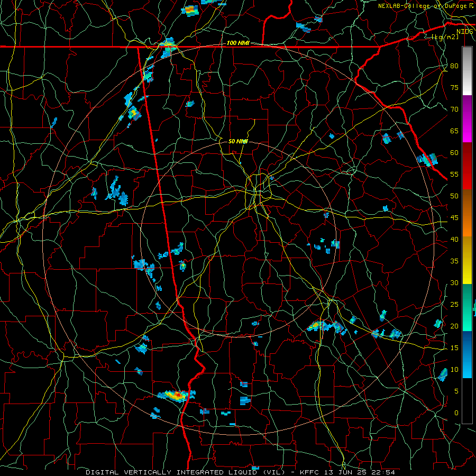The height and width of the screenshot is (476, 476).
Task: Click the scale value 70
Action: pyautogui.click(x=454, y=109)
